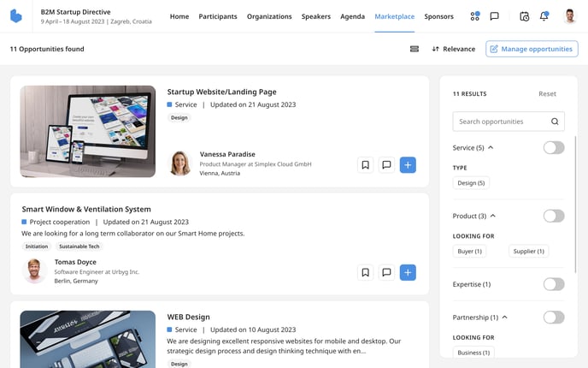588x368 pixels.
Task: Toggle the Service filter switch
Action: point(554,147)
